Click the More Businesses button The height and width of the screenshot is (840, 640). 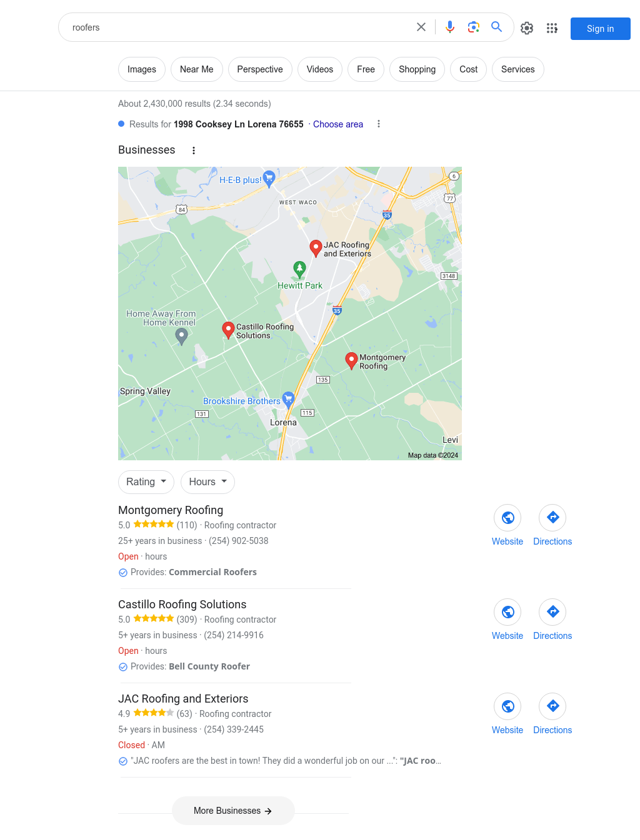[233, 811]
